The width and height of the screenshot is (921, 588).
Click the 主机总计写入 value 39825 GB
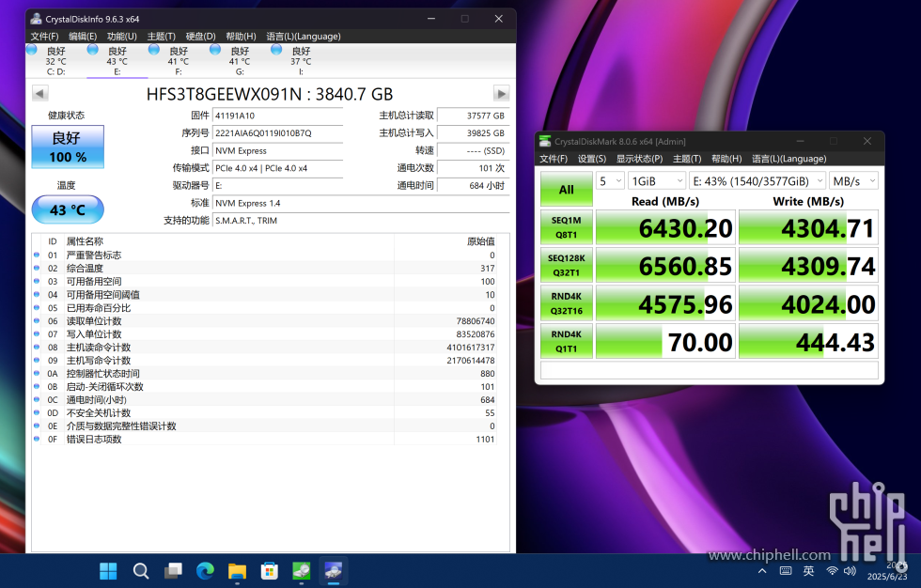tap(474, 133)
